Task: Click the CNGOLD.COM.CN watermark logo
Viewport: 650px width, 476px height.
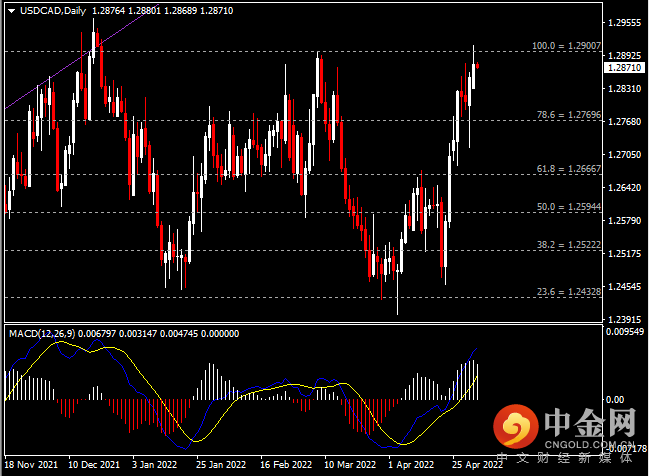Action: 565,428
